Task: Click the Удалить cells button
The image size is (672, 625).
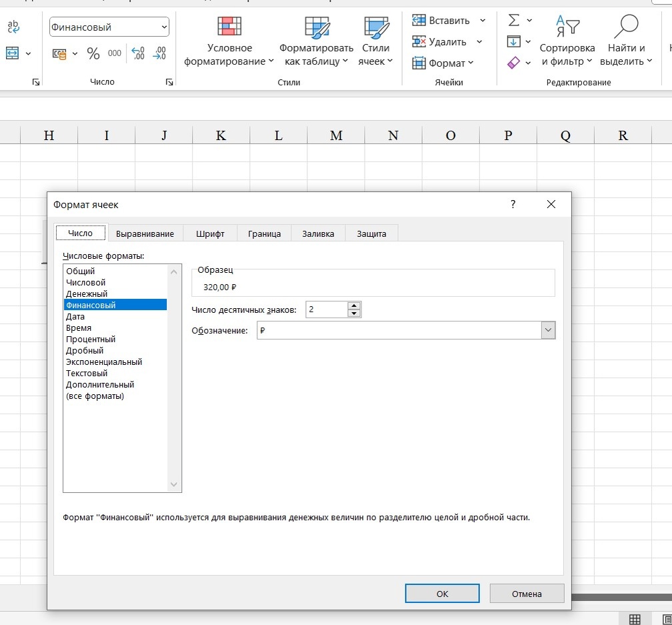Action: (x=439, y=41)
